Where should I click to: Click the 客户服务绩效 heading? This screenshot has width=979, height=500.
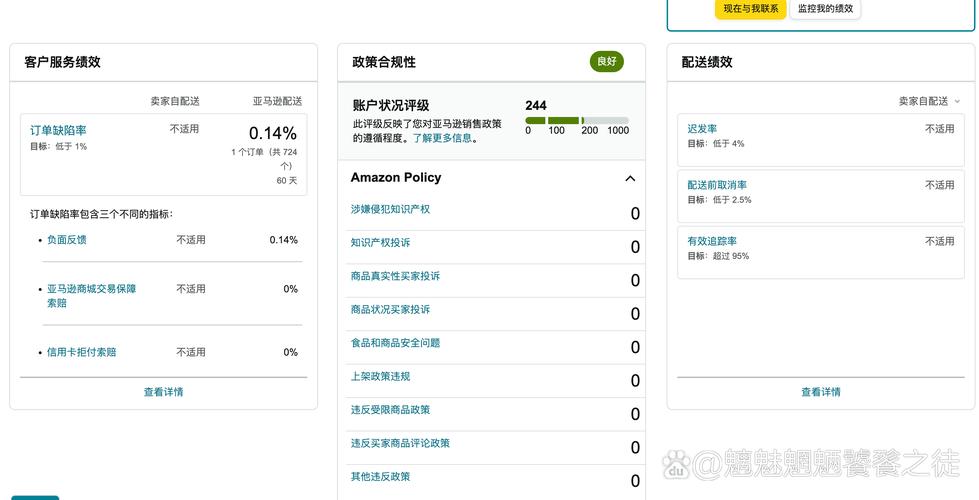(62, 62)
